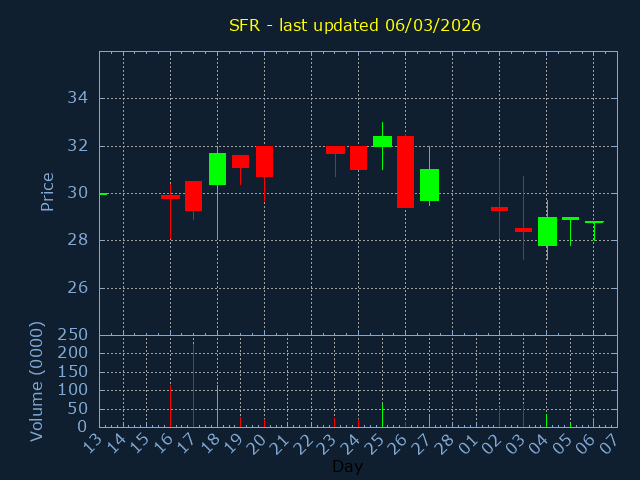Image resolution: width=640 pixels, height=480 pixels.
Task: Click the green candlestick on day 25
Action: (382, 141)
